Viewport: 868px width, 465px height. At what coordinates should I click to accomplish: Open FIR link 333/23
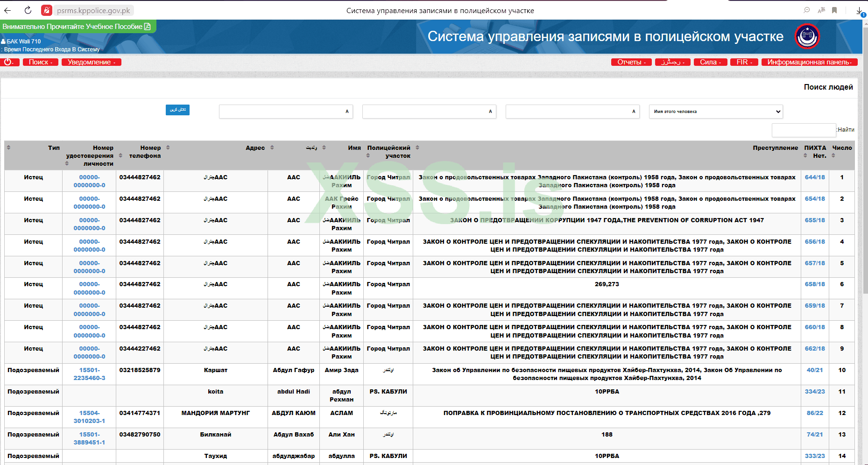tap(815, 456)
